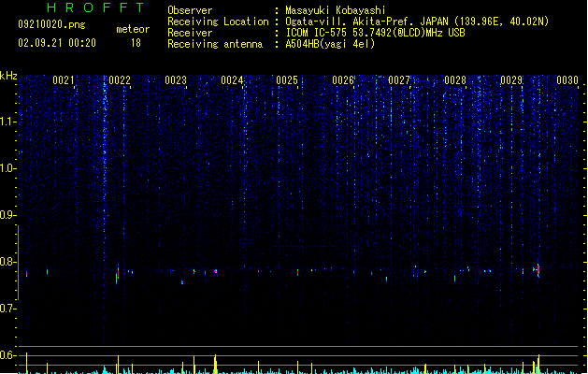
Task: Click the 0.9 kHz axis tick label
Action: coord(7,214)
